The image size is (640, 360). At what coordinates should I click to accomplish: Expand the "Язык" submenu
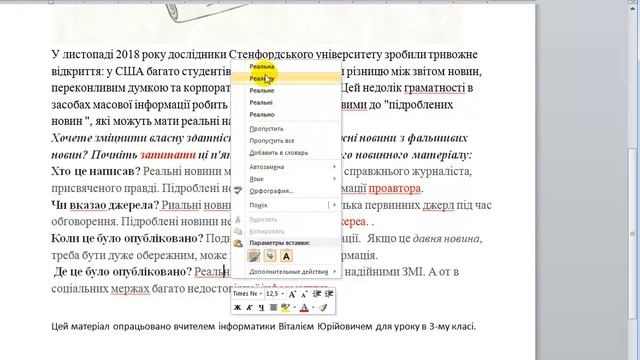click(286, 179)
